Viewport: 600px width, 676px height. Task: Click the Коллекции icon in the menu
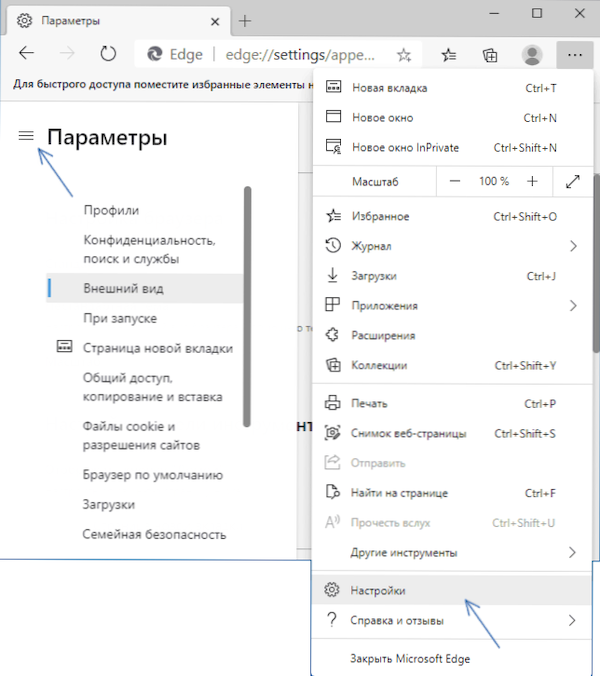click(x=333, y=365)
